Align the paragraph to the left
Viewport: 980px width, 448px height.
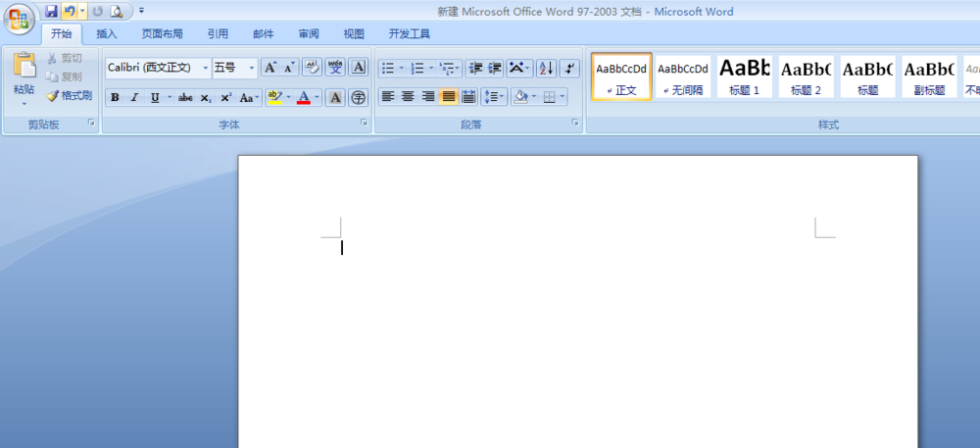pos(388,97)
